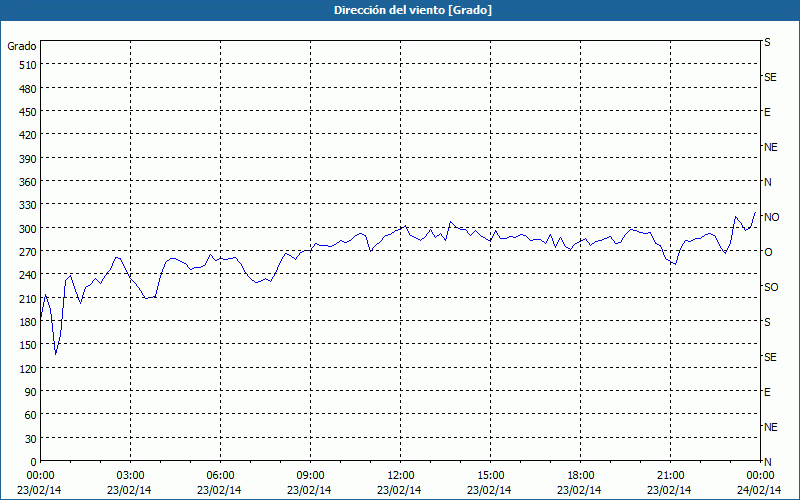Select the SE compass label at 480 level
The width and height of the screenshot is (800, 500).
(x=770, y=77)
